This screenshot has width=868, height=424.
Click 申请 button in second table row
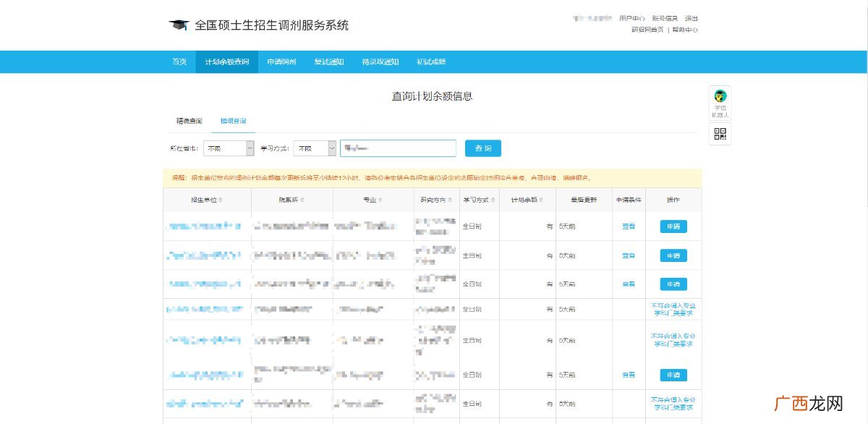[x=673, y=255]
